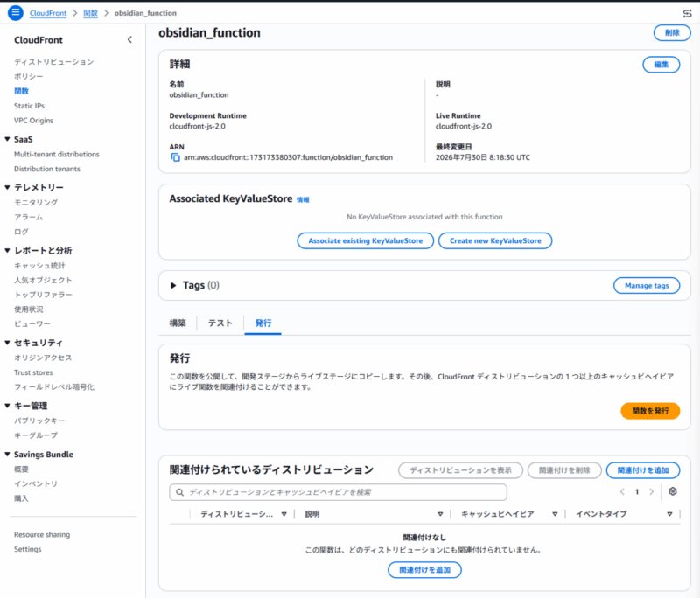Click 関数 breadcrumb link
The height and width of the screenshot is (598, 700).
click(91, 13)
